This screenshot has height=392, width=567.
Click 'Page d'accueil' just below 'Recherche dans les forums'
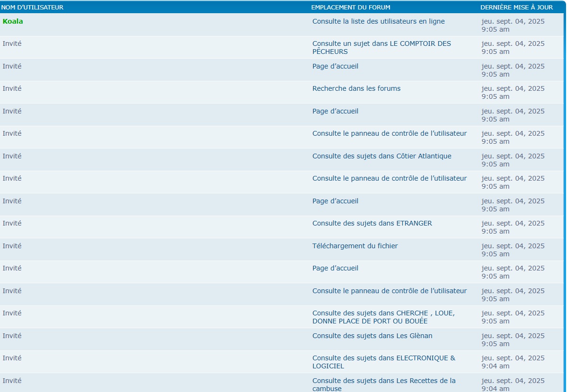(335, 111)
